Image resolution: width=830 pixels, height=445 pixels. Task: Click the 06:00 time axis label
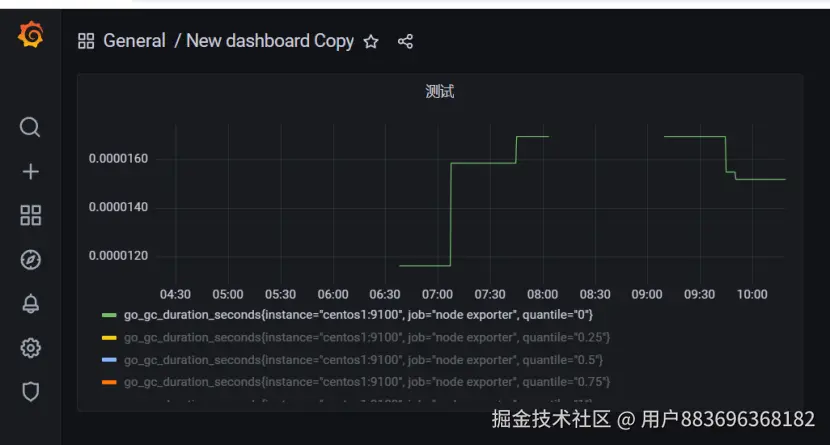pyautogui.click(x=333, y=294)
